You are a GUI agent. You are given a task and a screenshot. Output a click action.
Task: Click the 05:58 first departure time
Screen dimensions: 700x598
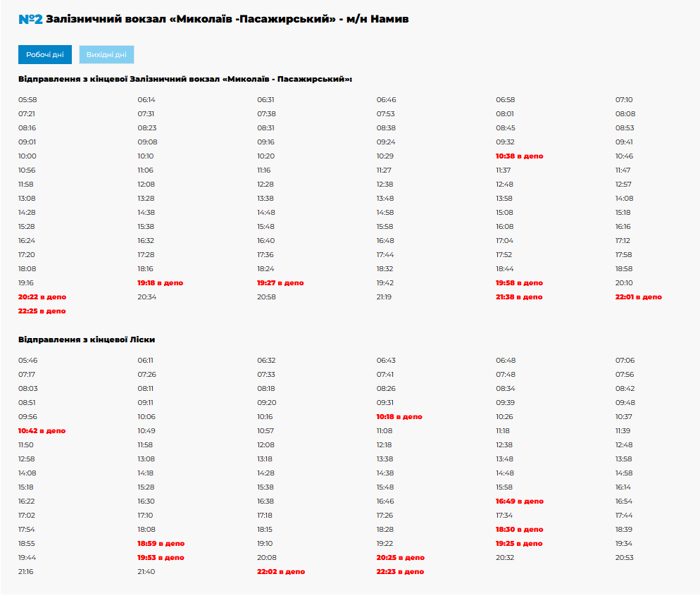tap(27, 100)
